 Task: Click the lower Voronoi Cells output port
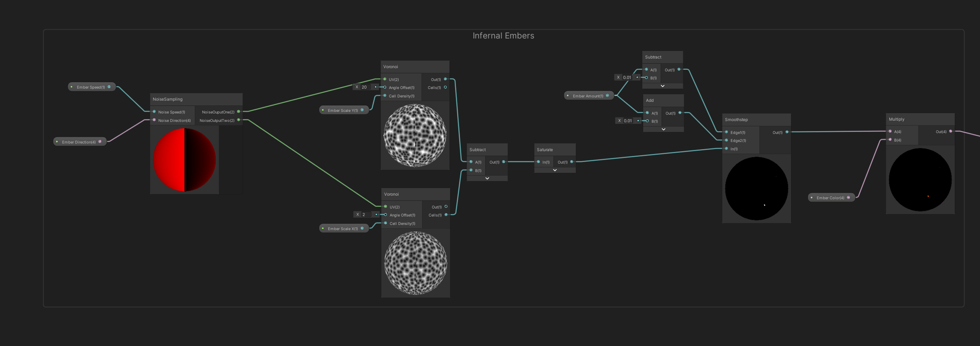[x=446, y=215]
